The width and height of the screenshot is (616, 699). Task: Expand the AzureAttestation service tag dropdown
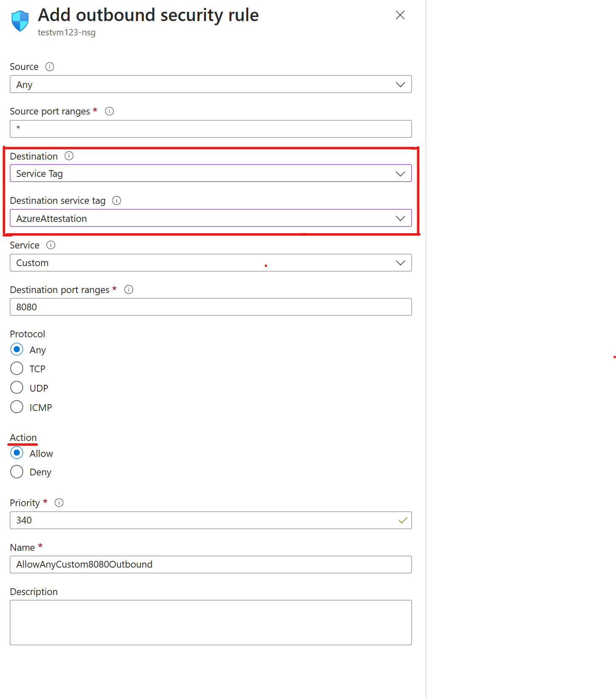pyautogui.click(x=211, y=218)
